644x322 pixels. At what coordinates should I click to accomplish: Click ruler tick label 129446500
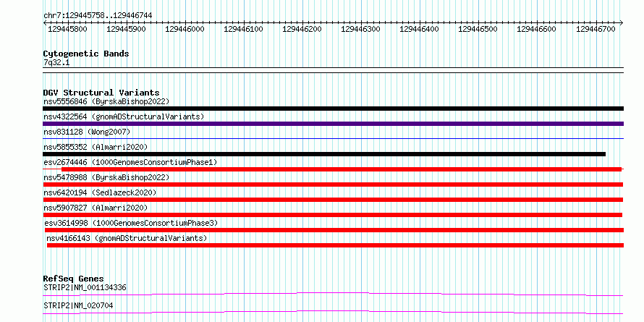click(x=478, y=29)
